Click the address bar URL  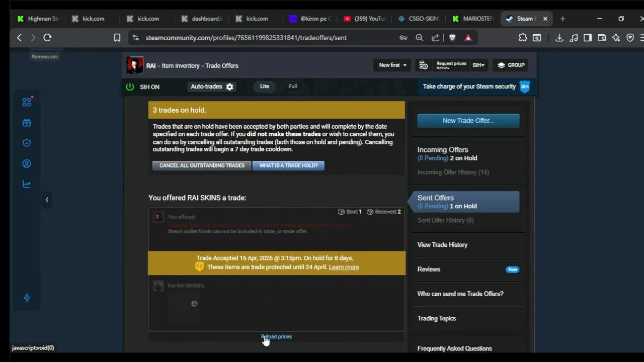tap(246, 38)
